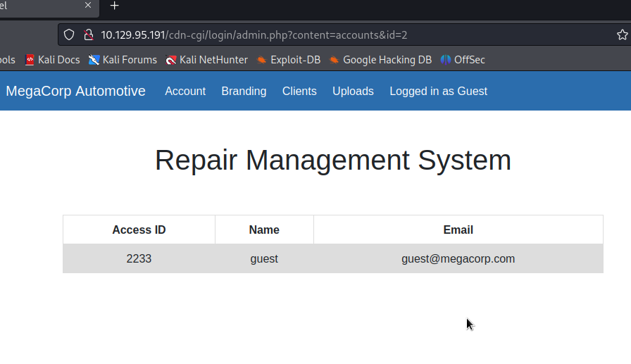Close the current browser tab
Screen dimensions: 631x364
pos(88,6)
